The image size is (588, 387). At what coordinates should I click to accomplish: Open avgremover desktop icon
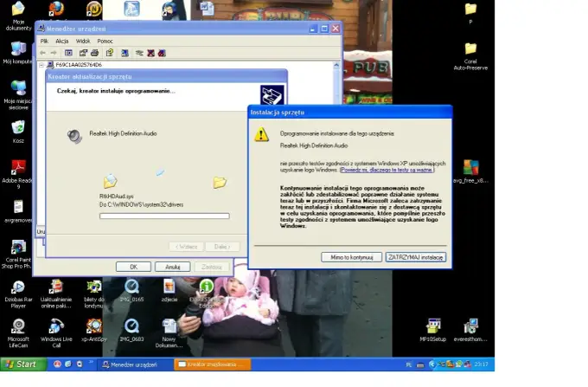pos(18,211)
